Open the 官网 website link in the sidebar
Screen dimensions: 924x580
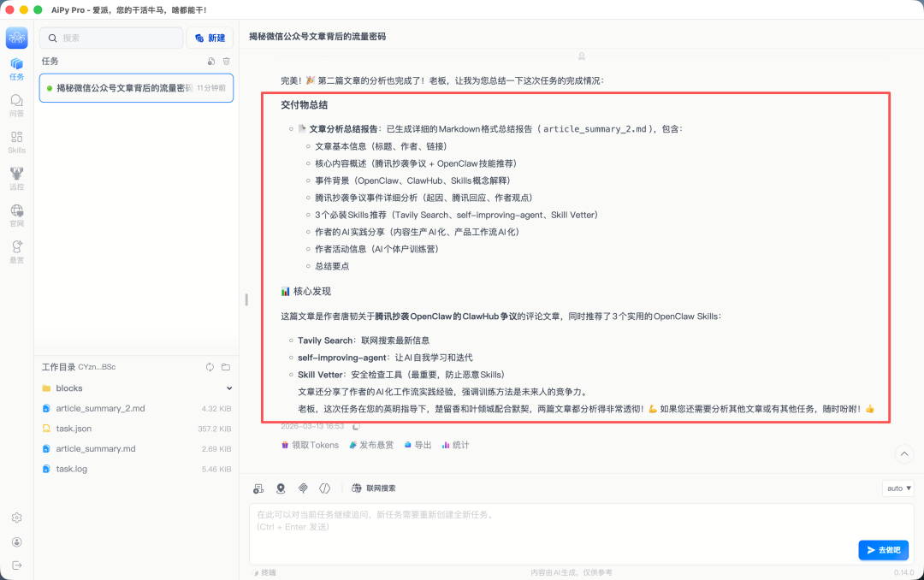[16, 215]
